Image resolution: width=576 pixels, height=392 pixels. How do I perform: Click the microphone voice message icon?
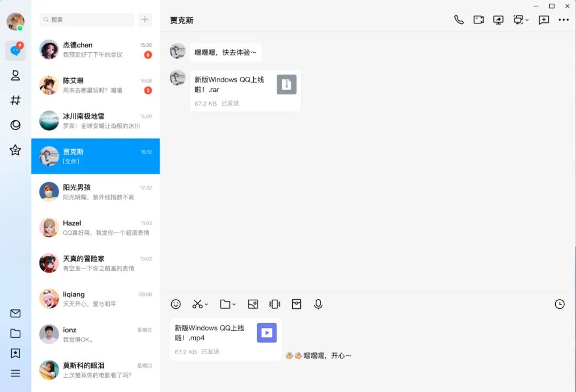coord(318,304)
